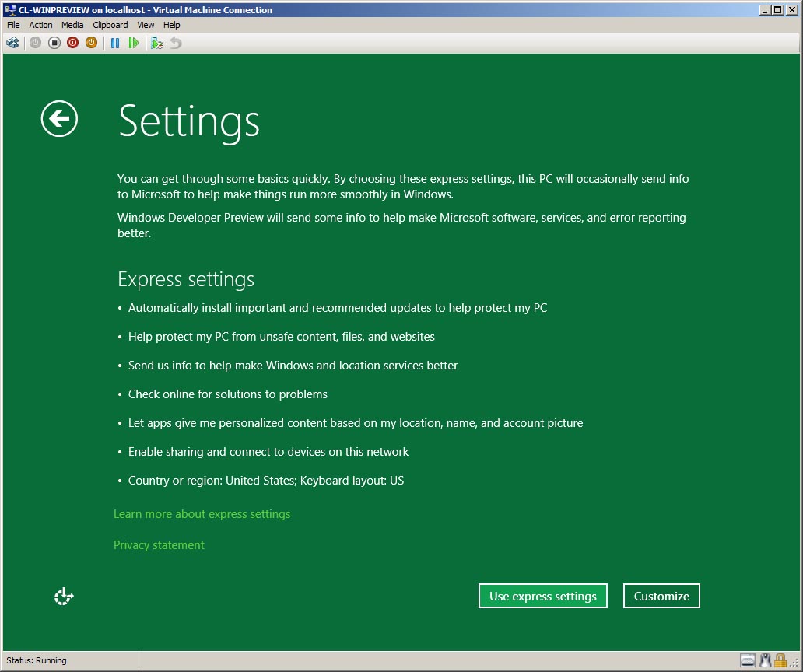Pause the virtual machine

[115, 43]
